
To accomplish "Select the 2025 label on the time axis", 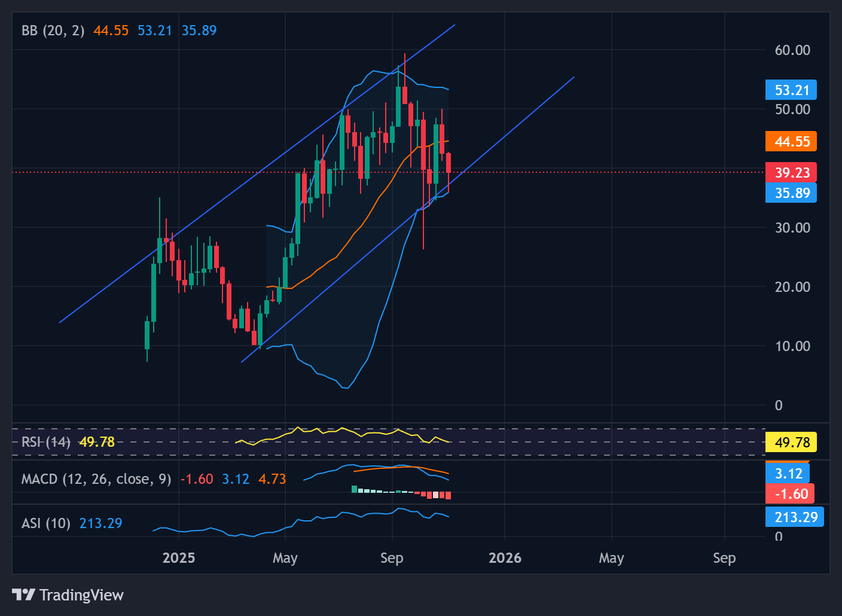I will (x=178, y=557).
